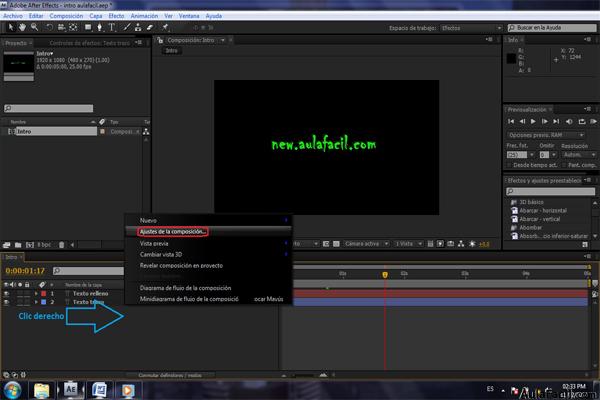The height and width of the screenshot is (400, 600).
Task: Open the Composición menu
Action: (66, 16)
